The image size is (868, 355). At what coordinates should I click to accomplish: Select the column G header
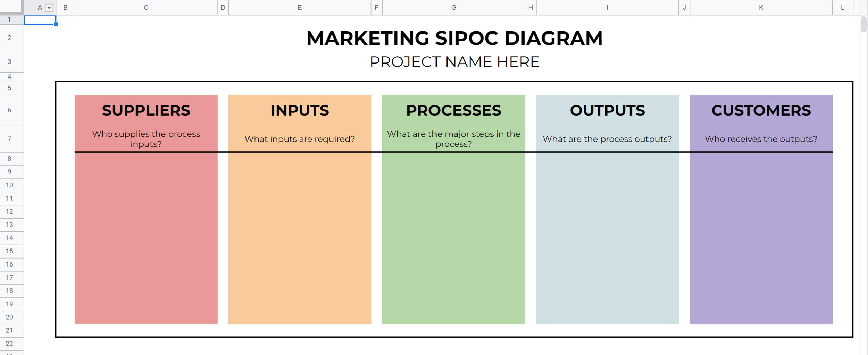453,8
